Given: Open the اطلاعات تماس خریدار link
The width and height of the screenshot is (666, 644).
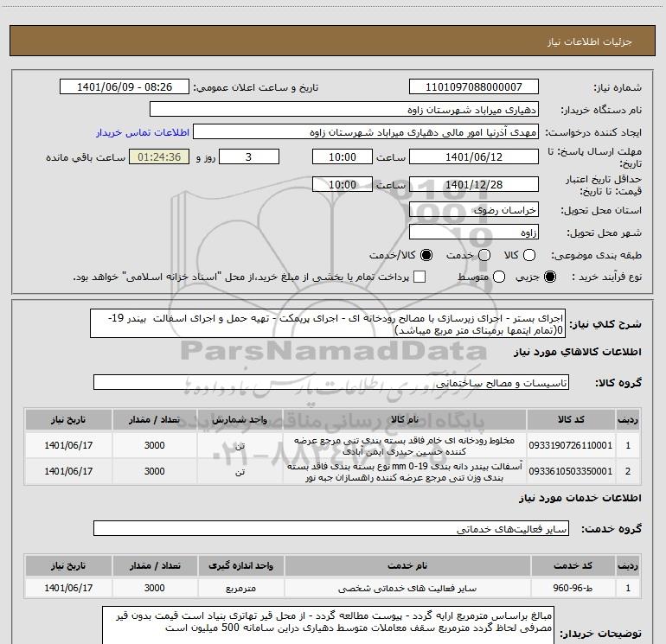Looking at the screenshot, I should (x=143, y=132).
